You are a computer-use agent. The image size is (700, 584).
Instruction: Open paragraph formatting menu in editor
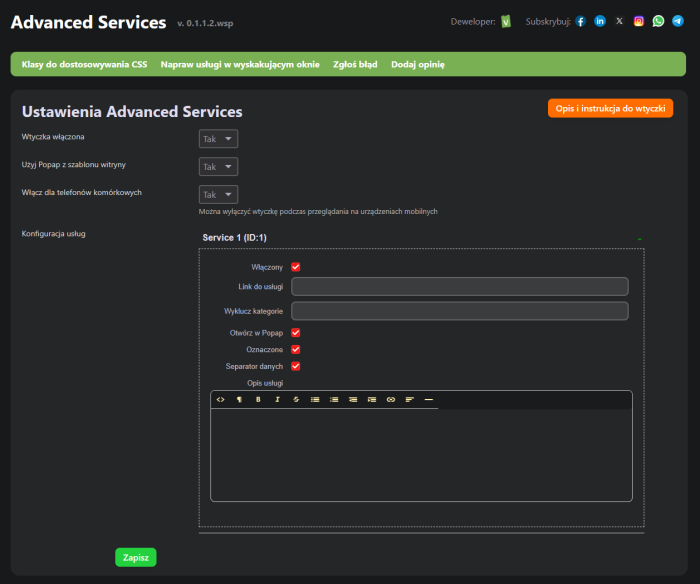239,400
